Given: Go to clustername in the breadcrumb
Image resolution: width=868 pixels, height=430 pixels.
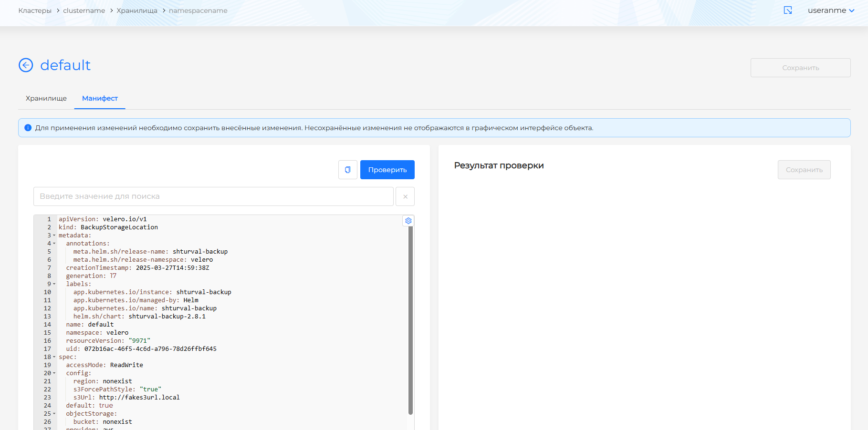Looking at the screenshot, I should tap(84, 10).
